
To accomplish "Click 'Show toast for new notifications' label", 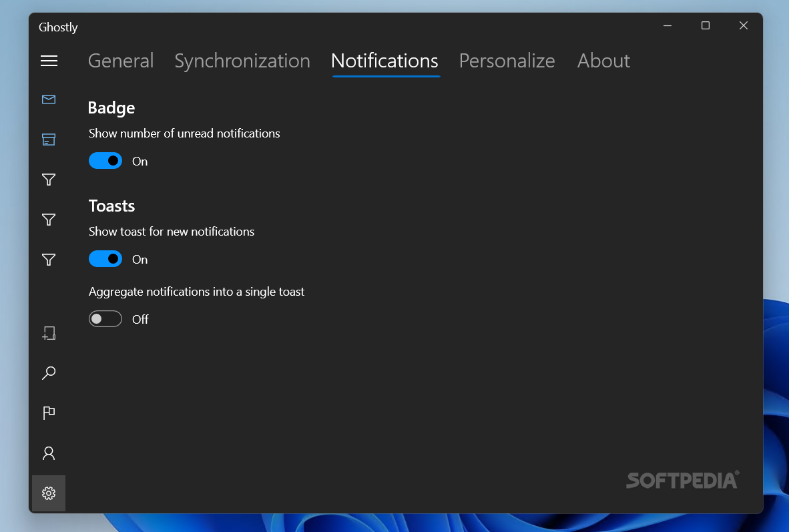I will (172, 232).
